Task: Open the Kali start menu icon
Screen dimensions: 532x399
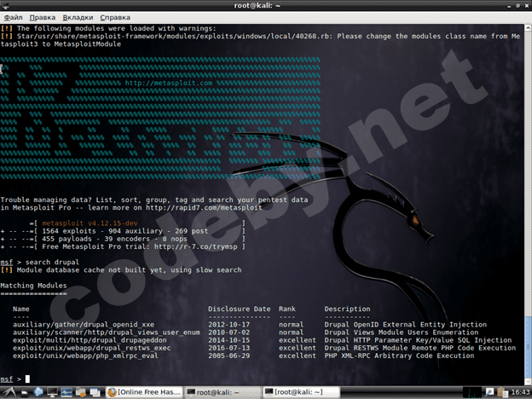Action: click(x=9, y=392)
